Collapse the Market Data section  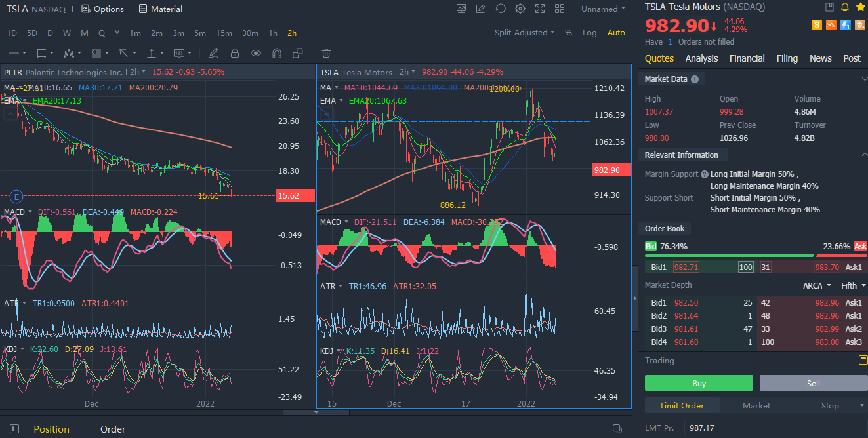[863, 79]
